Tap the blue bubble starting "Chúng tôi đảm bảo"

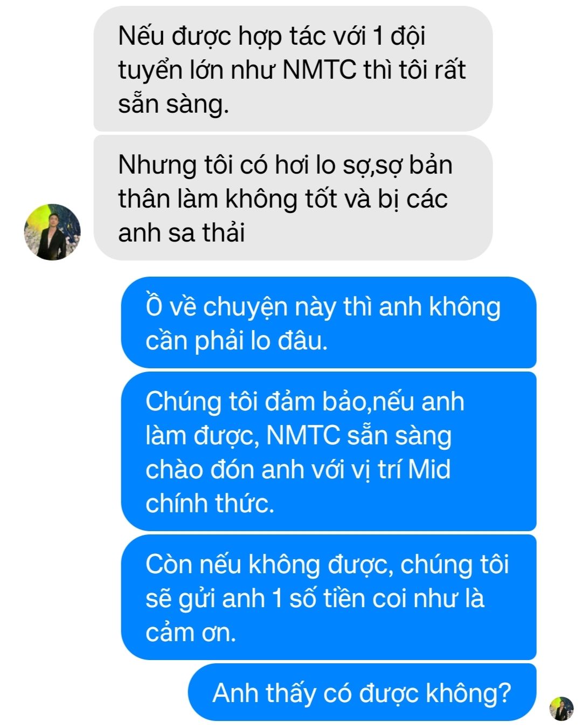[329, 451]
